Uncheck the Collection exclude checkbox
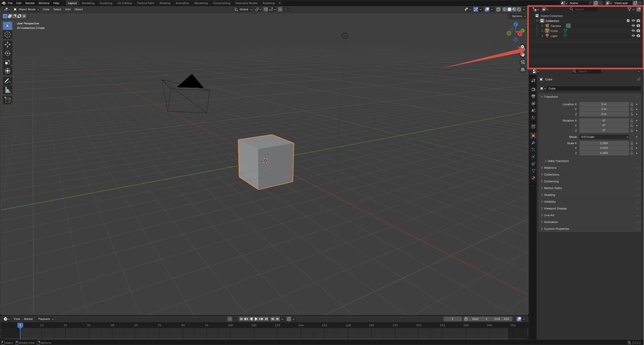Viewport: 644px width, 345px height. coord(628,21)
